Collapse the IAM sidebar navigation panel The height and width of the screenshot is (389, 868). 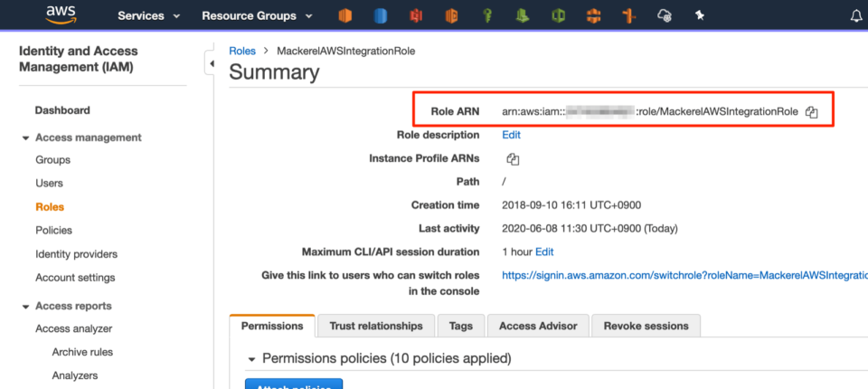[212, 63]
